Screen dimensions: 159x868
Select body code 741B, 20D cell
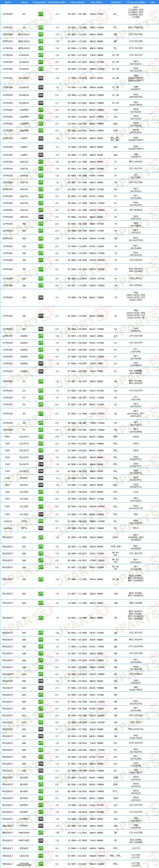(x=115, y=547)
